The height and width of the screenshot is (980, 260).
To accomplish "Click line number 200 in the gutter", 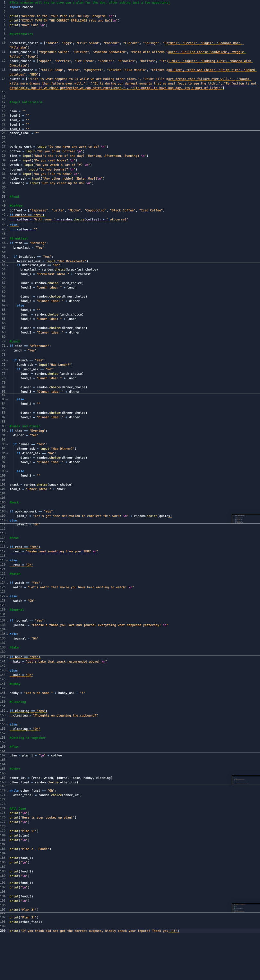I will pos(3,931).
